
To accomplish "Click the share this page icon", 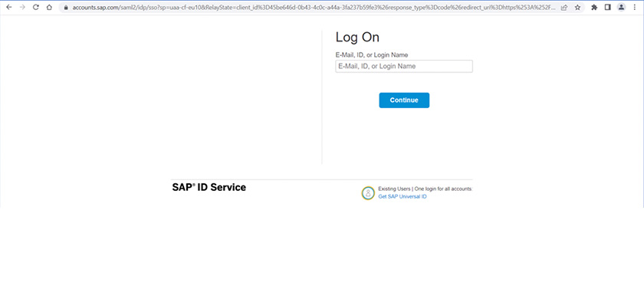I will (564, 7).
